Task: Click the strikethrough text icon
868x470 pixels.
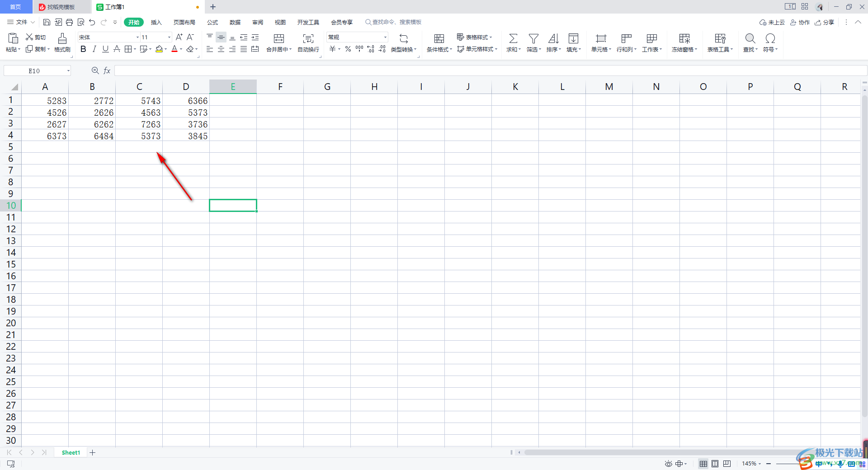Action: tap(117, 49)
